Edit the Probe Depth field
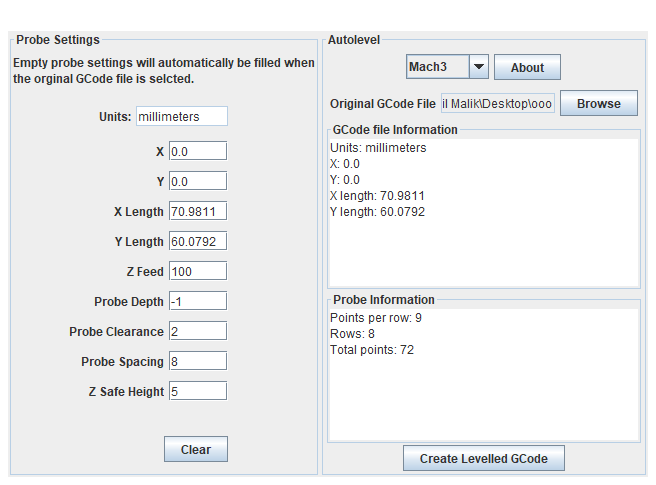656x485 pixels. [198, 301]
